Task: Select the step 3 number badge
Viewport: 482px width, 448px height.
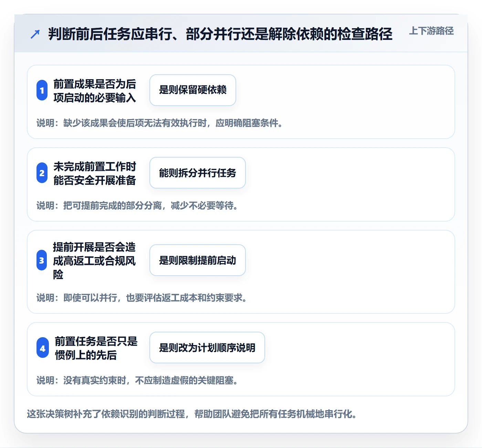Action: [42, 260]
